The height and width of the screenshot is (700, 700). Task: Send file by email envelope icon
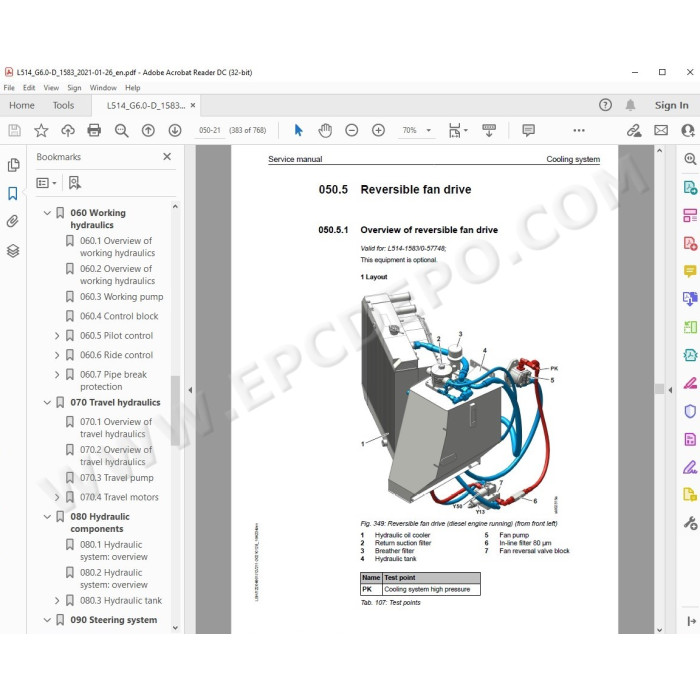tap(661, 130)
